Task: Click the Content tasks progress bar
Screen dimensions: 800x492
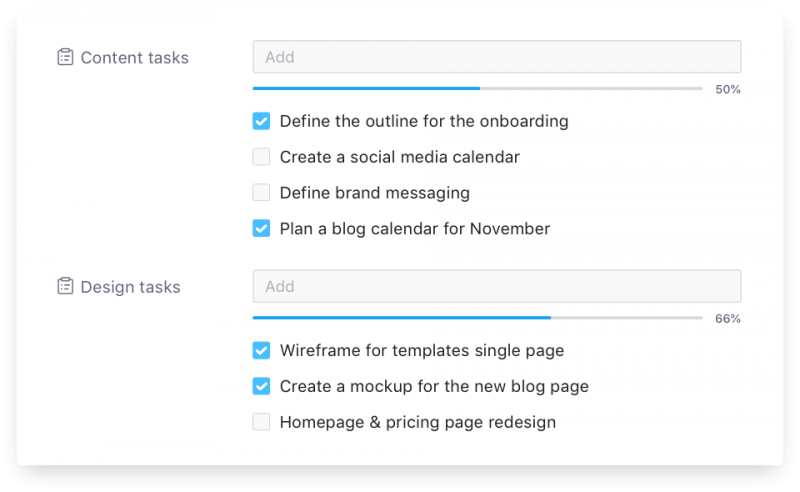Action: [477, 89]
